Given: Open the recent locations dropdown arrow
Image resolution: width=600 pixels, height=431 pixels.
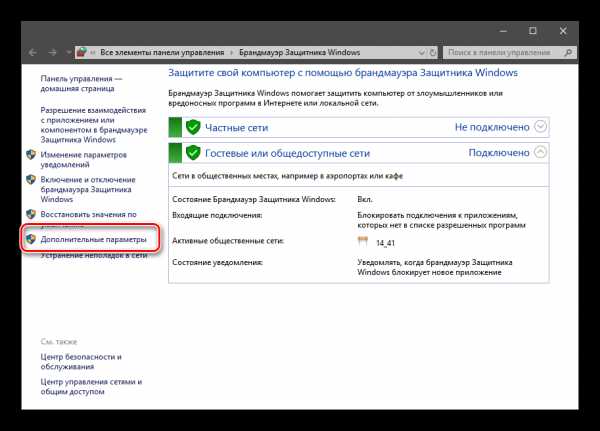Looking at the screenshot, I should click(x=68, y=52).
